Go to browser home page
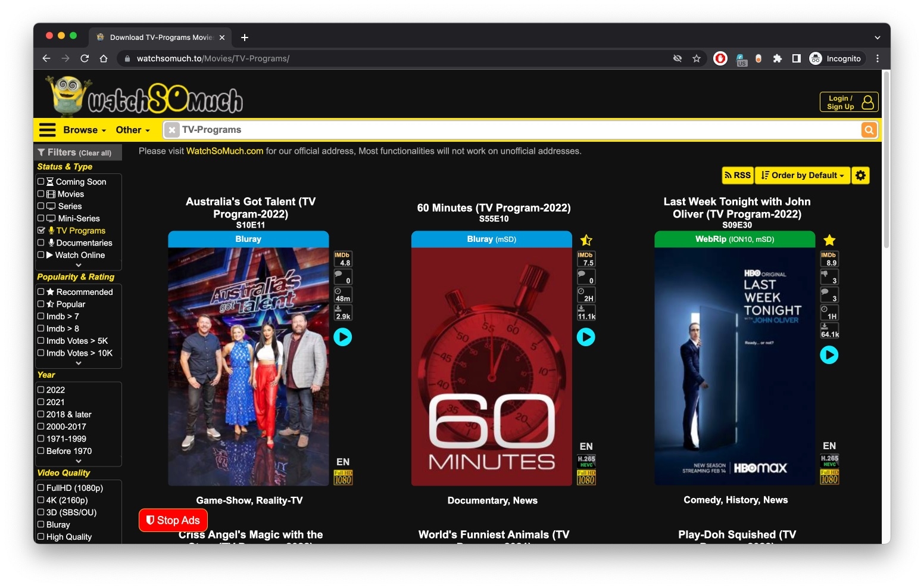This screenshot has height=588, width=924. point(104,58)
